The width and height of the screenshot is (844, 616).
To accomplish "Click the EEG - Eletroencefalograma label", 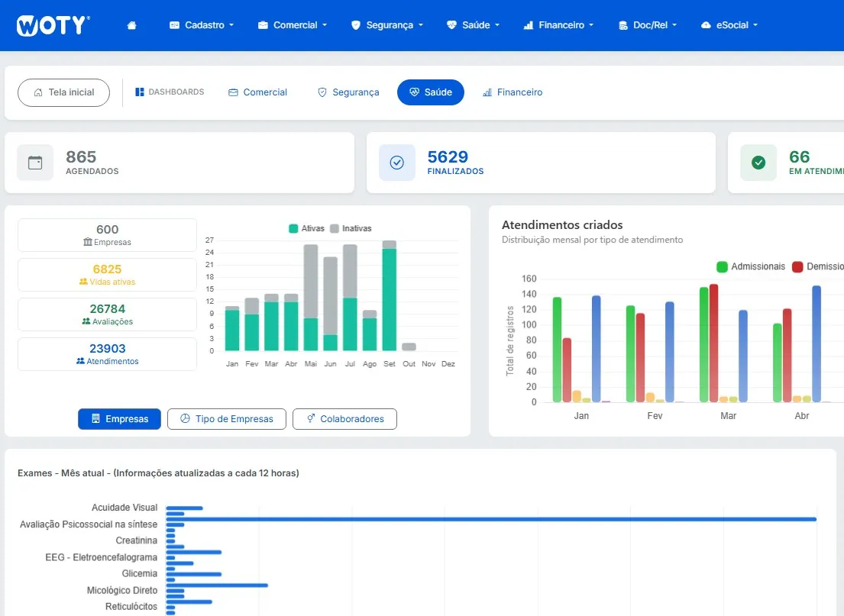I will [x=101, y=557].
